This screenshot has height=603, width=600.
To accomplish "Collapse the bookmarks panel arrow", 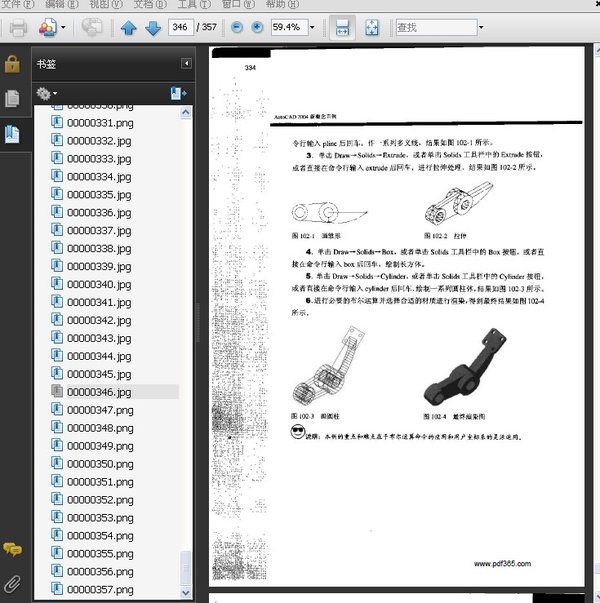I will tap(187, 63).
